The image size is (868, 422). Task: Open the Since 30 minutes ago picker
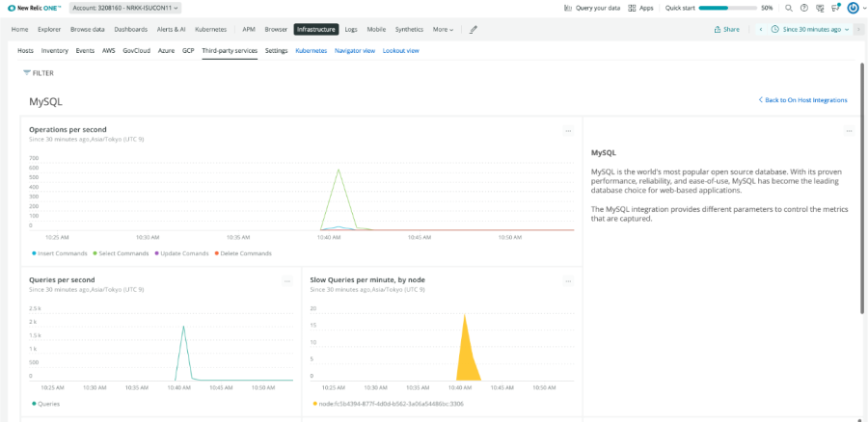coord(810,29)
